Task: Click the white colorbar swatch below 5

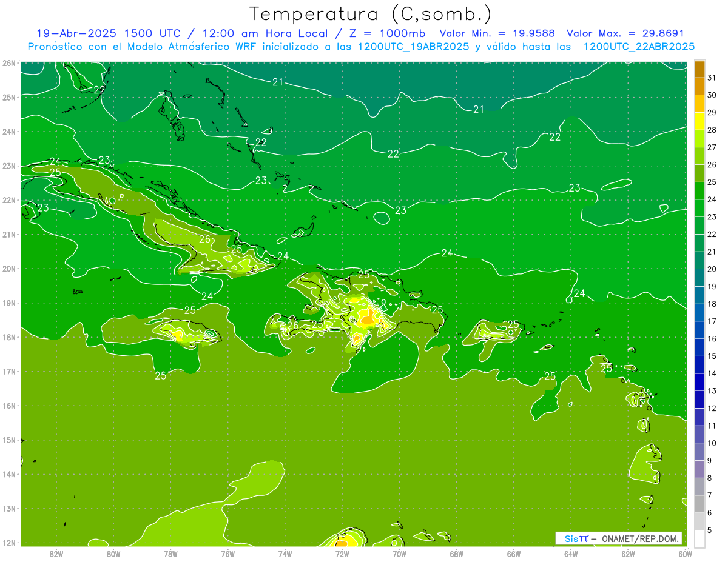Action: click(699, 538)
